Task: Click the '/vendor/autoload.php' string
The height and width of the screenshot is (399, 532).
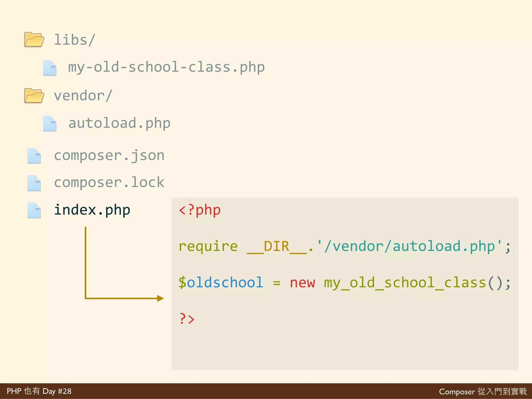Action: click(409, 247)
